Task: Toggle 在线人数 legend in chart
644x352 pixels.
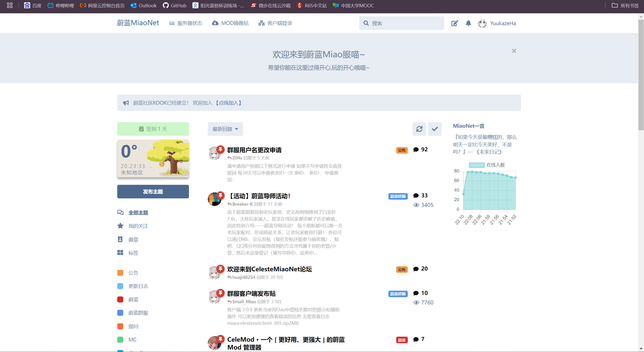Action: click(477, 165)
